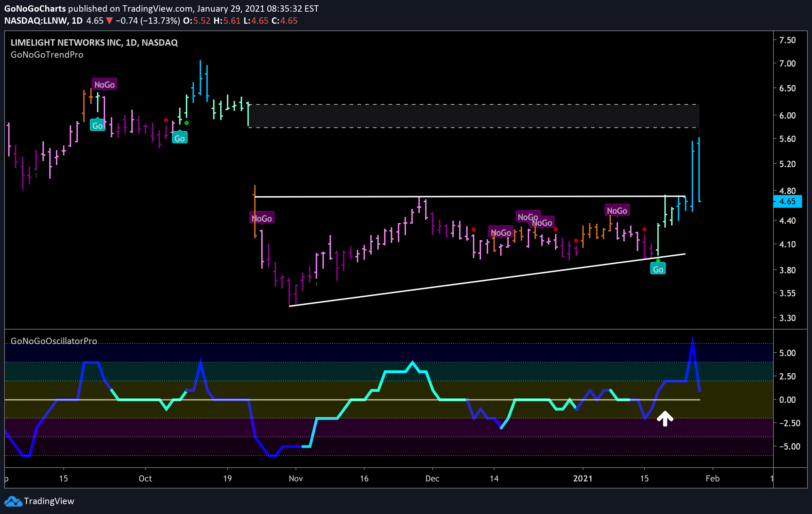
Task: Click the 3.30 price axis label
Action: [788, 318]
